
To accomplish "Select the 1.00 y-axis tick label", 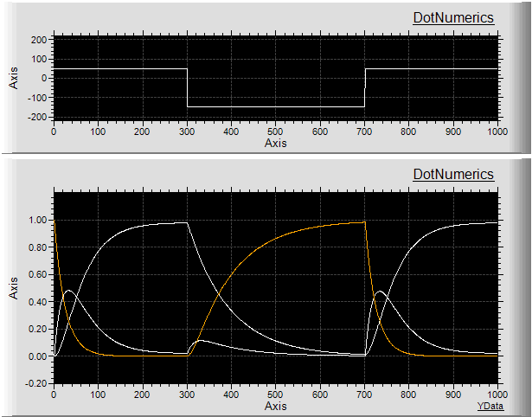I will [x=38, y=221].
